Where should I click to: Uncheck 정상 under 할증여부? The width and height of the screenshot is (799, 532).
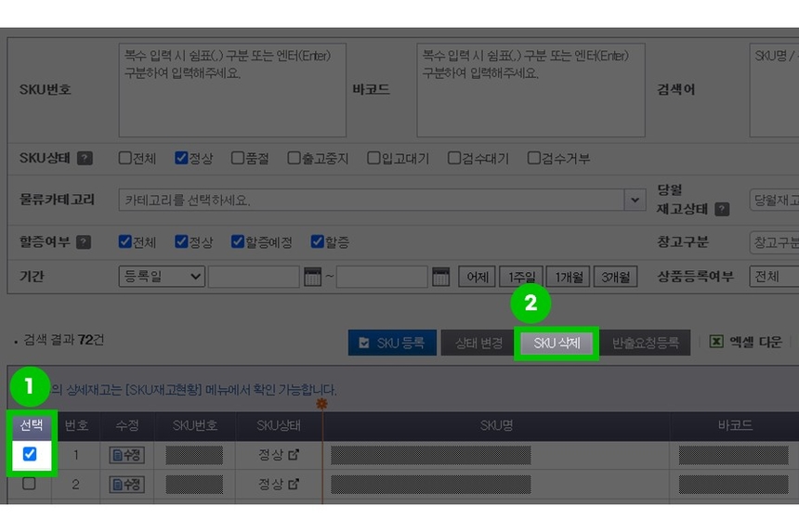pos(181,241)
